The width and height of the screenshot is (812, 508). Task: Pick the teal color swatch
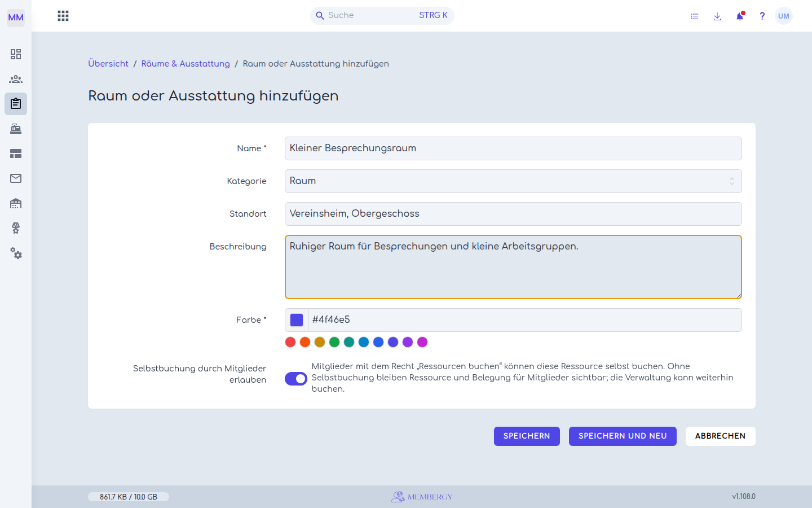point(349,342)
